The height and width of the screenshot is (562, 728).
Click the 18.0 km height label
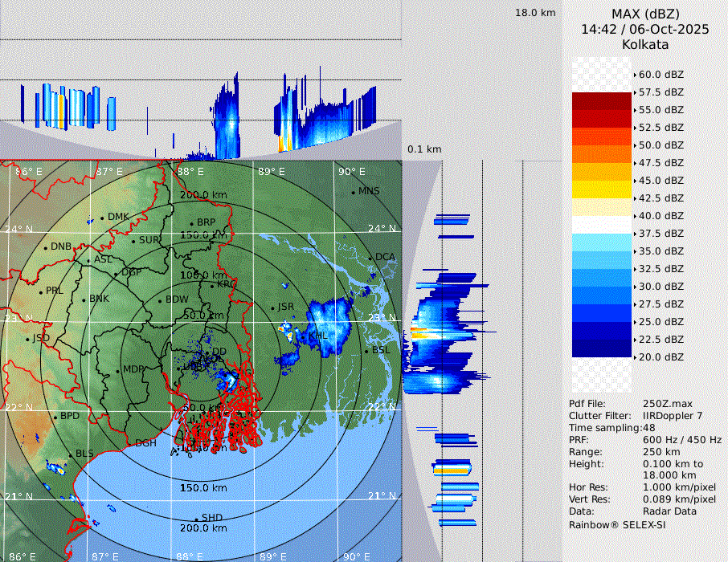pyautogui.click(x=535, y=13)
